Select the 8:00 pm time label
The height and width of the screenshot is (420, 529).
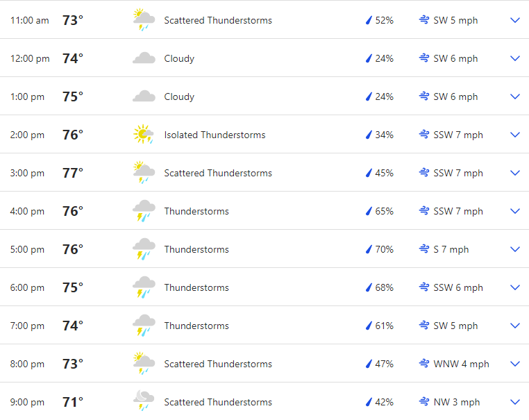click(27, 364)
